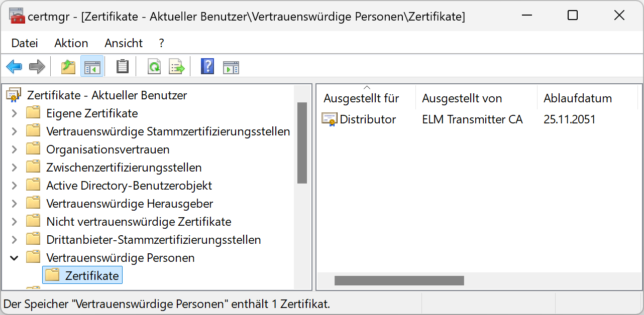Expand Nicht vertrauenswürdige Zertifikate node

click(14, 222)
